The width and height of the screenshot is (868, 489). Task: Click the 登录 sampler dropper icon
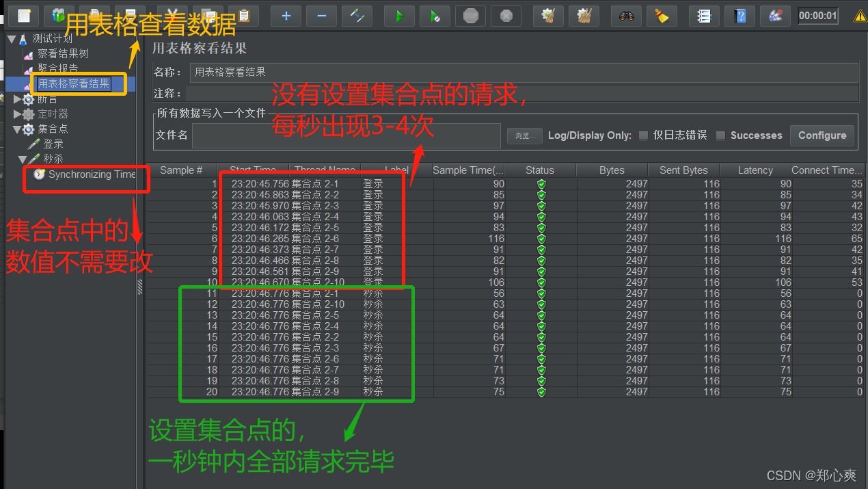point(33,144)
